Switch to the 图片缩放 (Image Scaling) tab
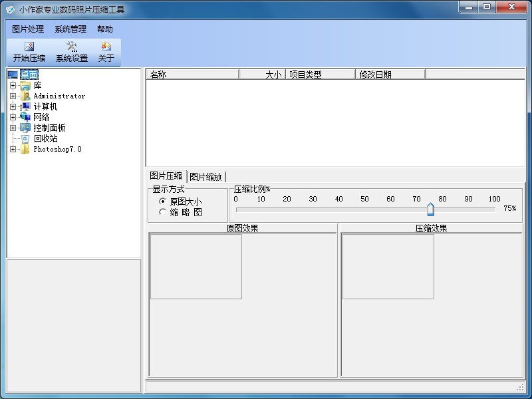This screenshot has height=399, width=532. coord(205,177)
